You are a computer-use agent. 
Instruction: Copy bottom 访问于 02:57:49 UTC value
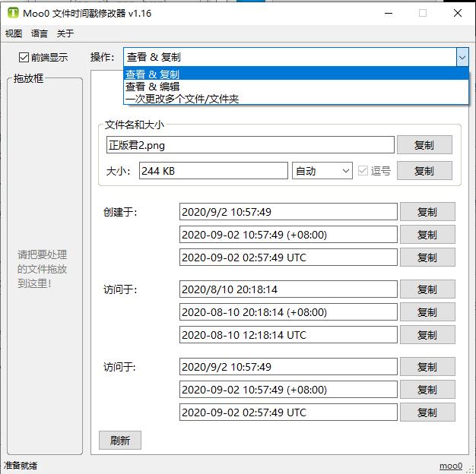[427, 412]
